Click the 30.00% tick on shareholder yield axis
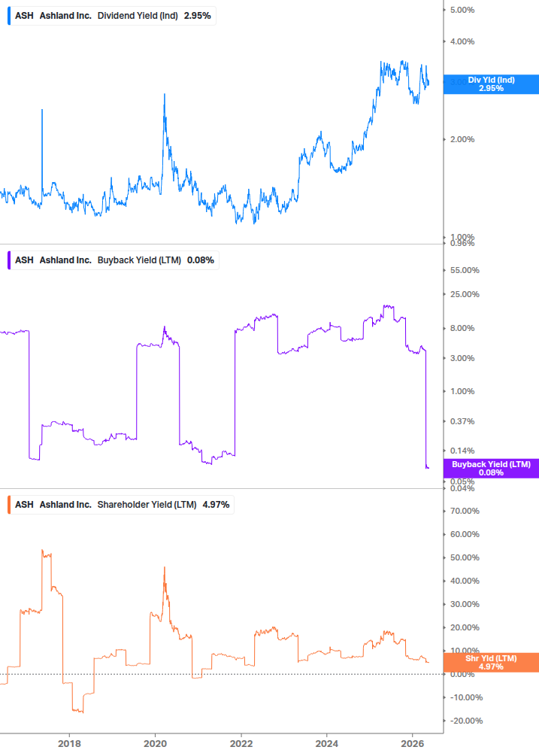 coord(465,605)
